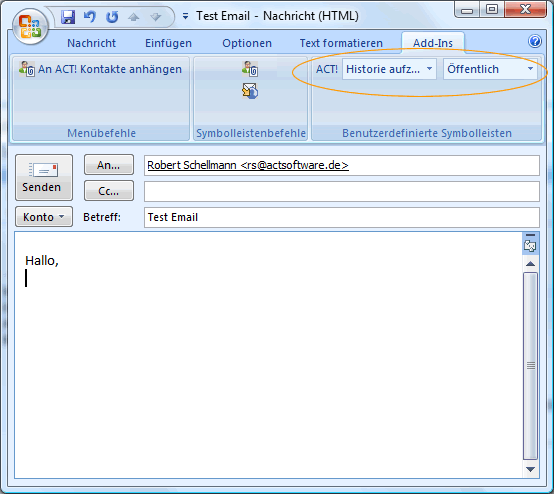
Task: Click the envelope icon in Symbolleistenbefehle group
Action: pos(250,91)
